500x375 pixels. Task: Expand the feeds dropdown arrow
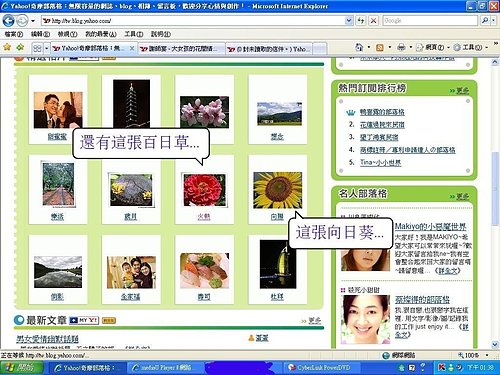389,47
